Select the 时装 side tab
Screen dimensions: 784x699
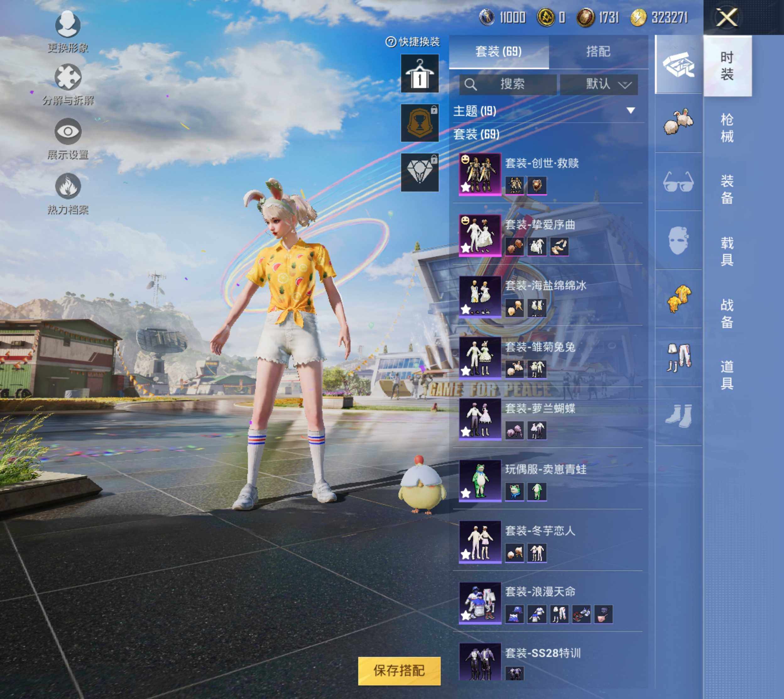click(727, 66)
